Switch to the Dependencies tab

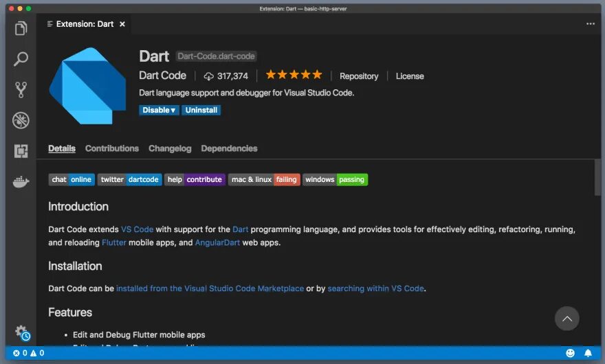229,148
